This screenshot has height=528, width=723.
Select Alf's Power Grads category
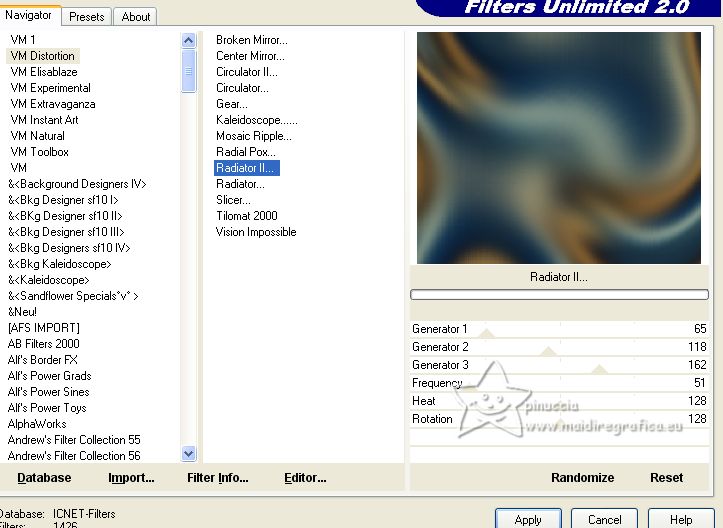[49, 376]
